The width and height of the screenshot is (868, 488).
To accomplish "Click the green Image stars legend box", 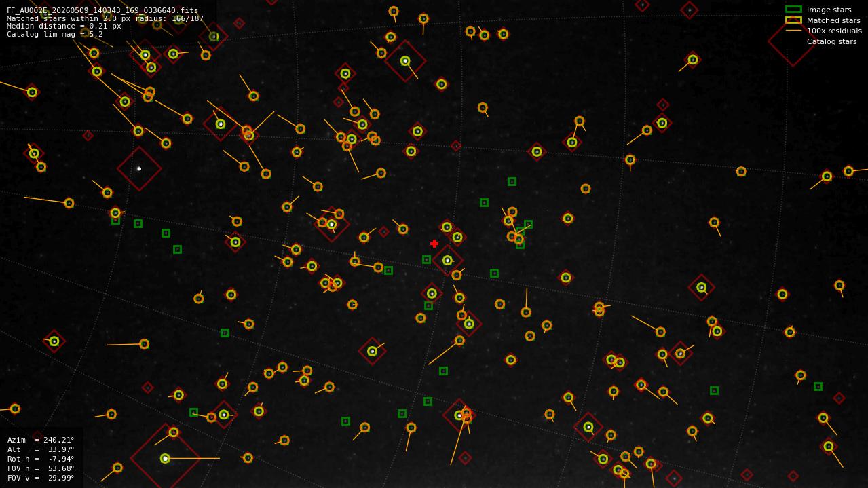I will pyautogui.click(x=793, y=10).
